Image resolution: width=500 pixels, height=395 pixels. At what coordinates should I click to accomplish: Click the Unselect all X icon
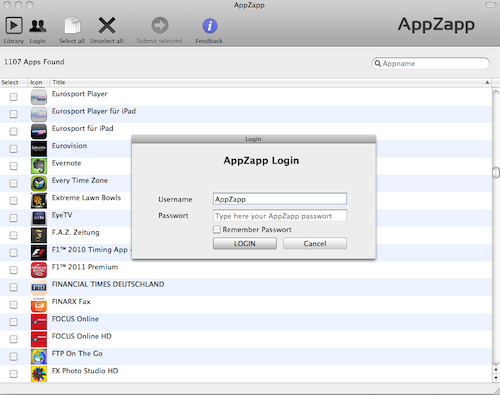tap(107, 25)
